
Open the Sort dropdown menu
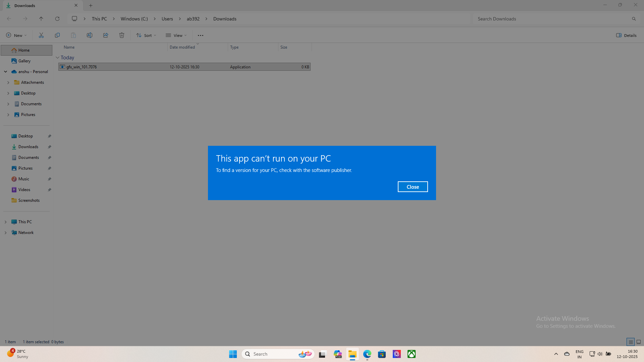[x=146, y=35]
